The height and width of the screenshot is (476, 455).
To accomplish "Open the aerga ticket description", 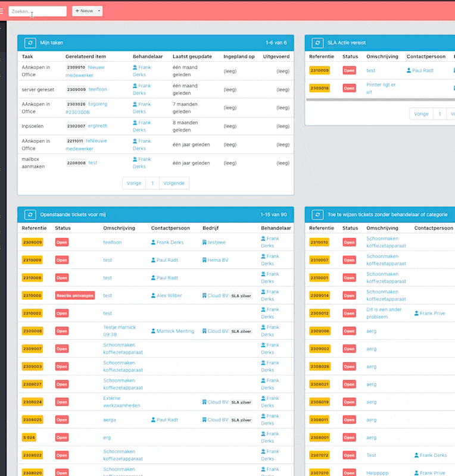I will 110,420.
